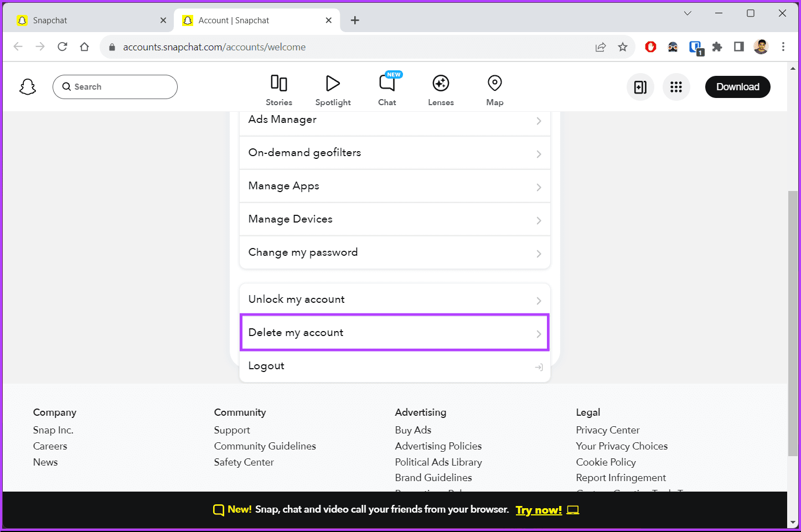Click Logout option
Screen dimensions: 801x532
point(395,366)
